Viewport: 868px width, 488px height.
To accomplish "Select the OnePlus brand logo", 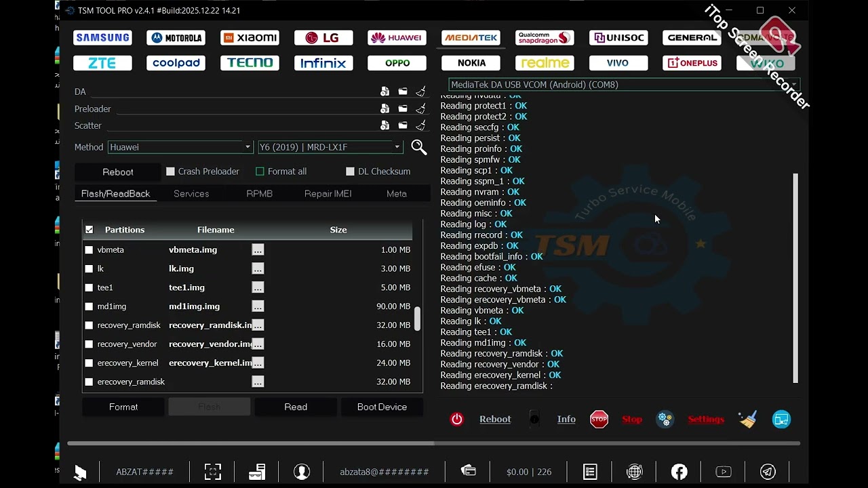I will coord(692,63).
